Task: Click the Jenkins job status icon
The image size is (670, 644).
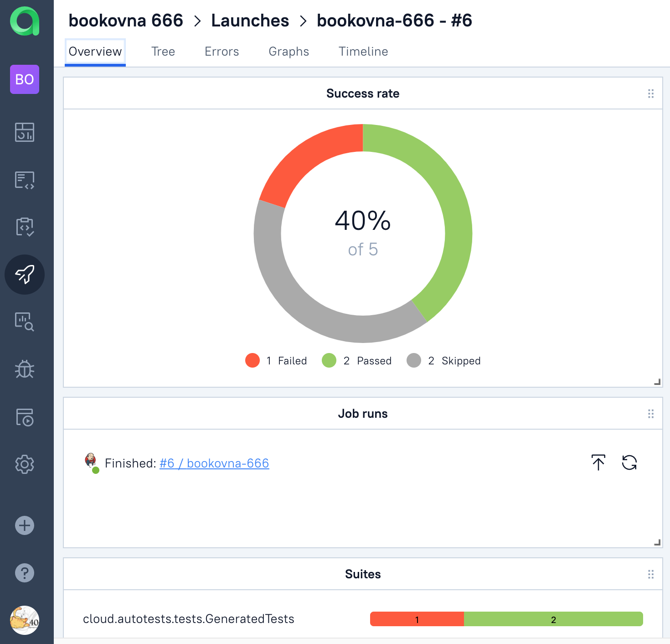Action: tap(92, 462)
